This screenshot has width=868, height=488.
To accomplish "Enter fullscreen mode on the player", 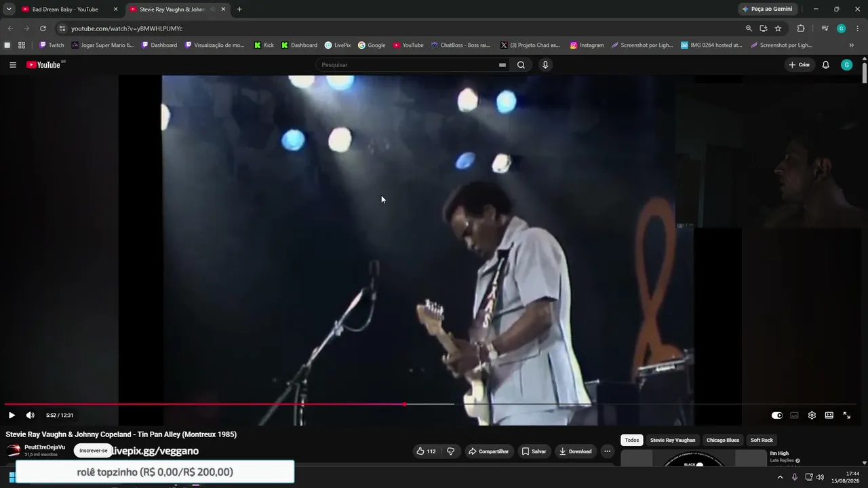I will click(x=847, y=415).
